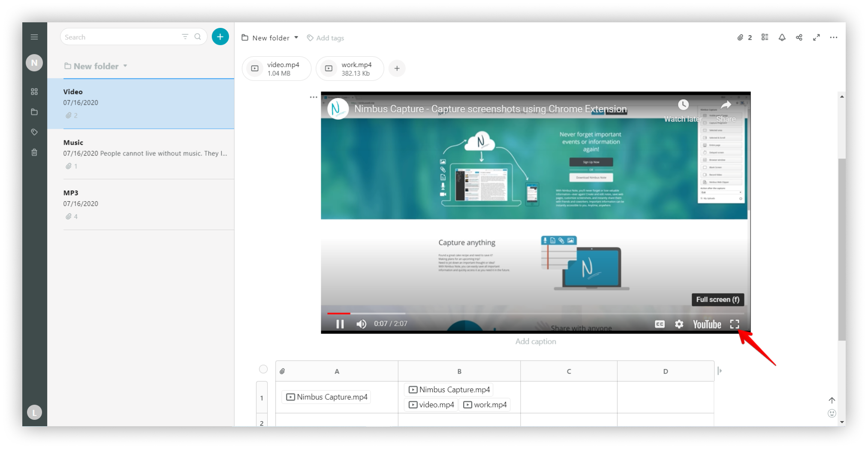Viewport: 868px width, 449px height.
Task: Open YouTube player settings gear
Action: click(x=679, y=324)
